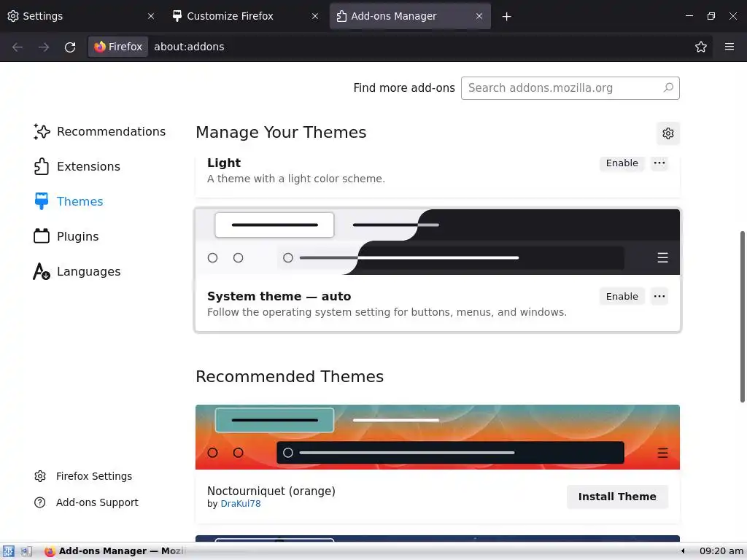Focus the addons.mozilla.org search field

click(x=570, y=88)
